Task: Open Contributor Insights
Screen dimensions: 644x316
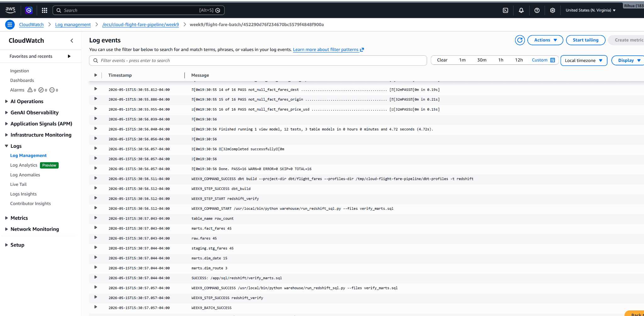Action: (x=31, y=204)
